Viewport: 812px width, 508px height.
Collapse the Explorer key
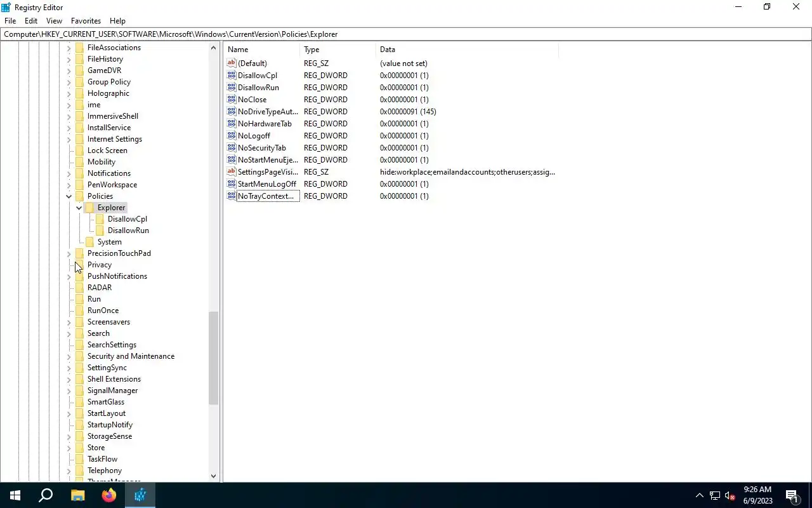click(x=79, y=208)
